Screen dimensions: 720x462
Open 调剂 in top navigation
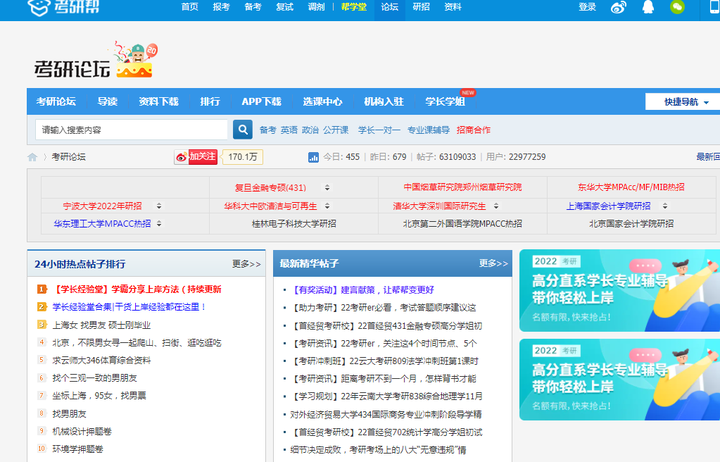click(316, 7)
